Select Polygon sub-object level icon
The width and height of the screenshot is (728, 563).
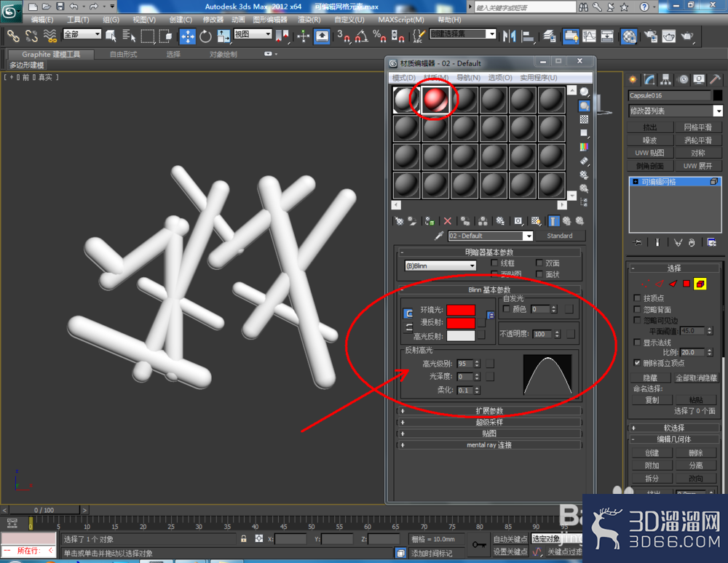tap(687, 284)
